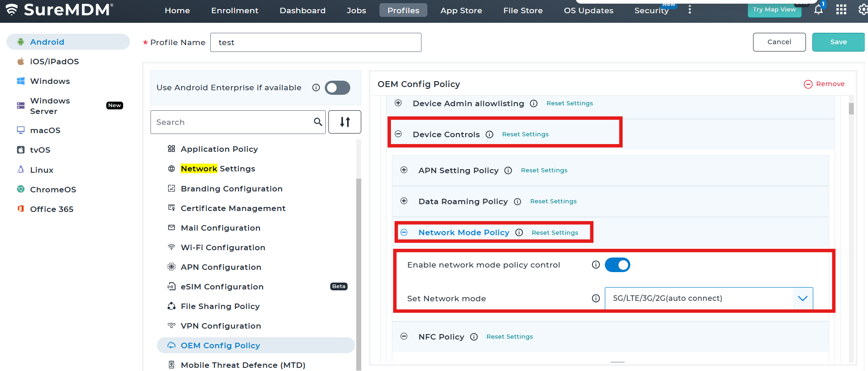This screenshot has height=371, width=868.
Task: Click info icon next to APN Setting Policy
Action: click(x=508, y=170)
